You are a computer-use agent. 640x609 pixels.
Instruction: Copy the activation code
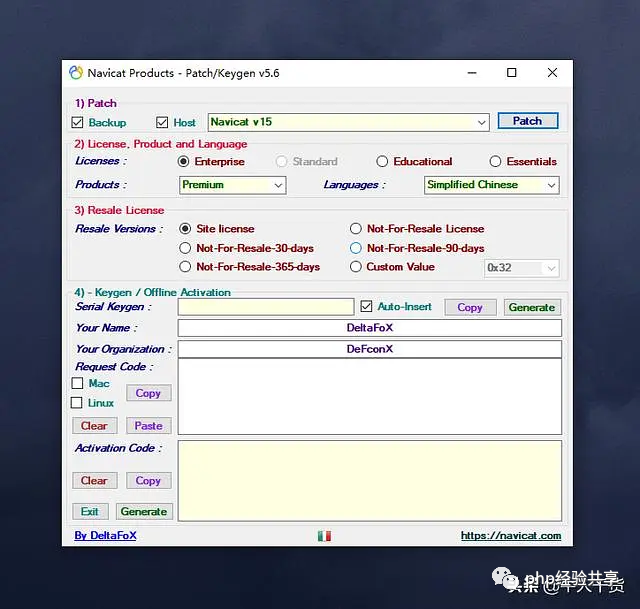pyautogui.click(x=149, y=480)
